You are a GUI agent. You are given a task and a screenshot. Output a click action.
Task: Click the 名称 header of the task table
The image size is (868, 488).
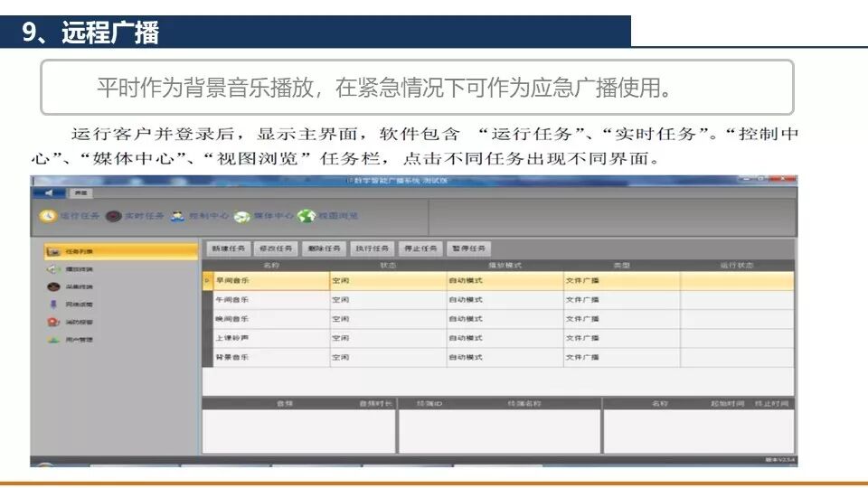(271, 266)
